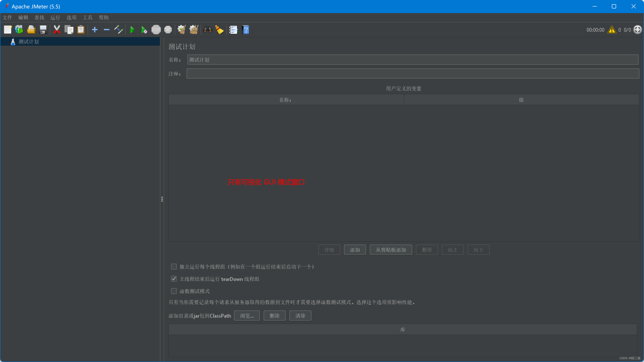644x362 pixels.
Task: Enable the 函数测试模式 checkbox
Action: 174,291
